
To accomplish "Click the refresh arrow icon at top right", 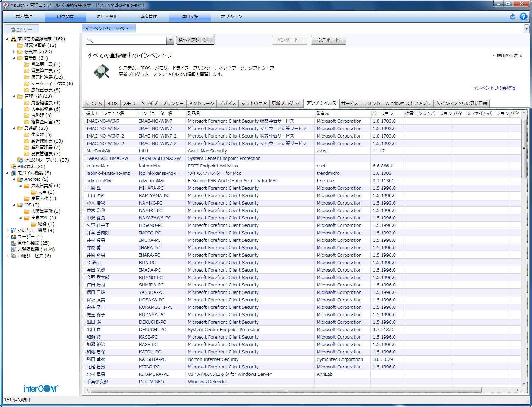I will [x=512, y=17].
